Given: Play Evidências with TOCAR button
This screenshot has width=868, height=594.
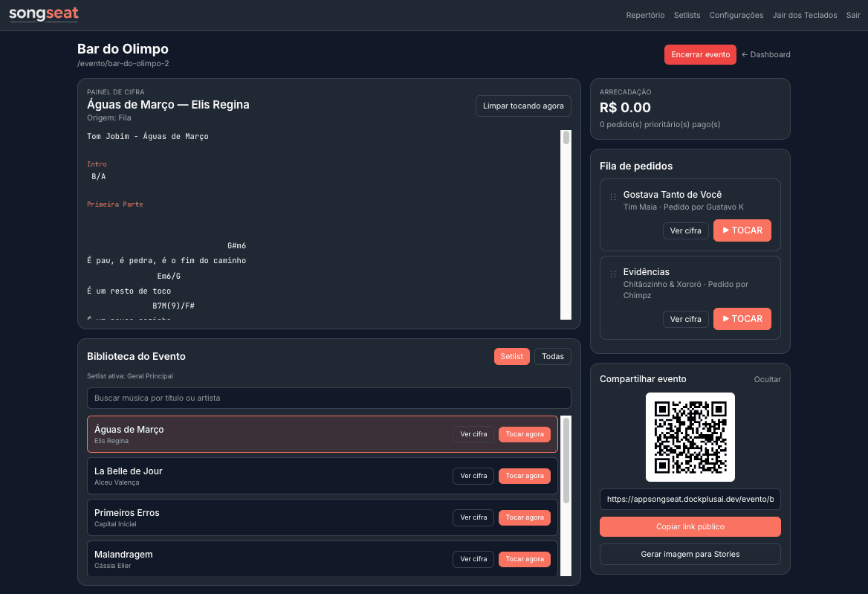Looking at the screenshot, I should pyautogui.click(x=742, y=319).
